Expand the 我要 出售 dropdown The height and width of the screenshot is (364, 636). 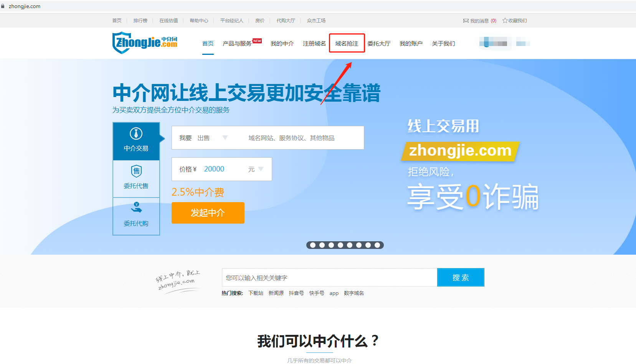225,138
